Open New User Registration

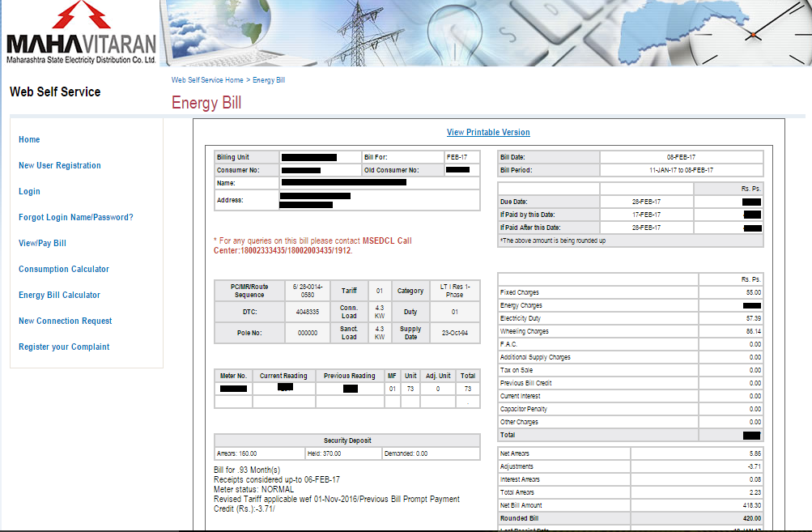[59, 165]
